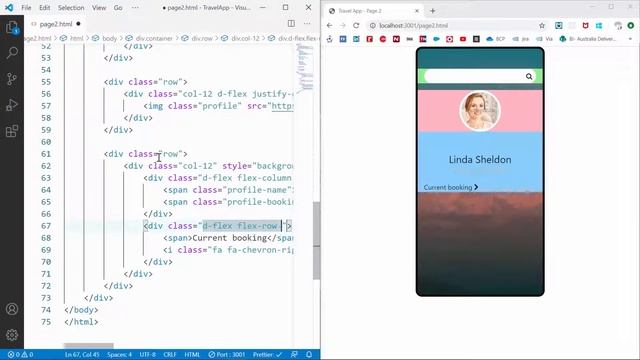Go back in the Chrome browser
The height and width of the screenshot is (360, 640).
[329, 25]
